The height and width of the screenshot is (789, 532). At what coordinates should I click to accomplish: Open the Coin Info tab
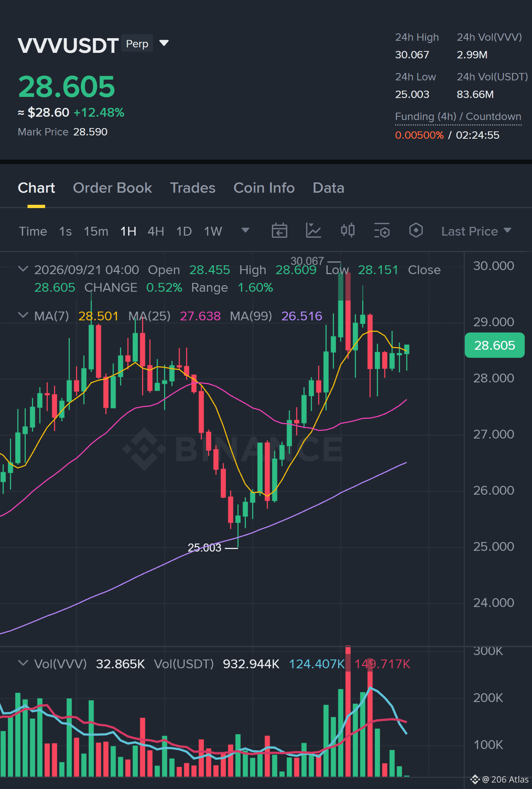(264, 188)
